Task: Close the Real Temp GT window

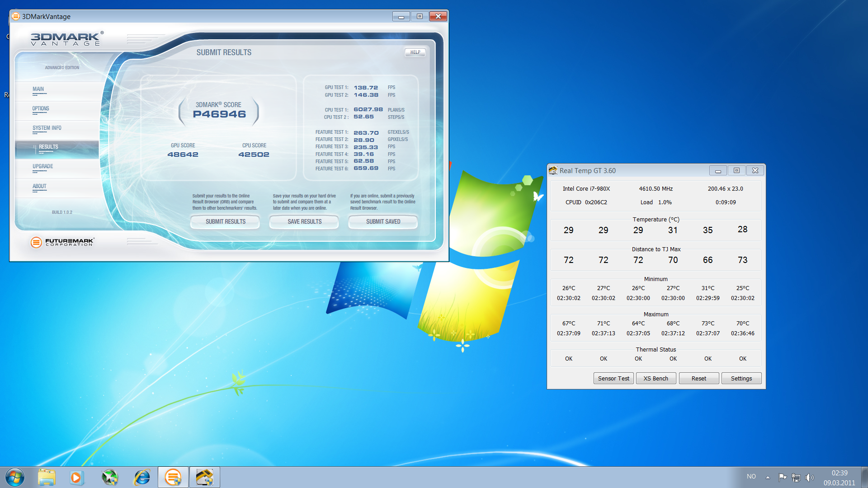Action: [x=755, y=170]
